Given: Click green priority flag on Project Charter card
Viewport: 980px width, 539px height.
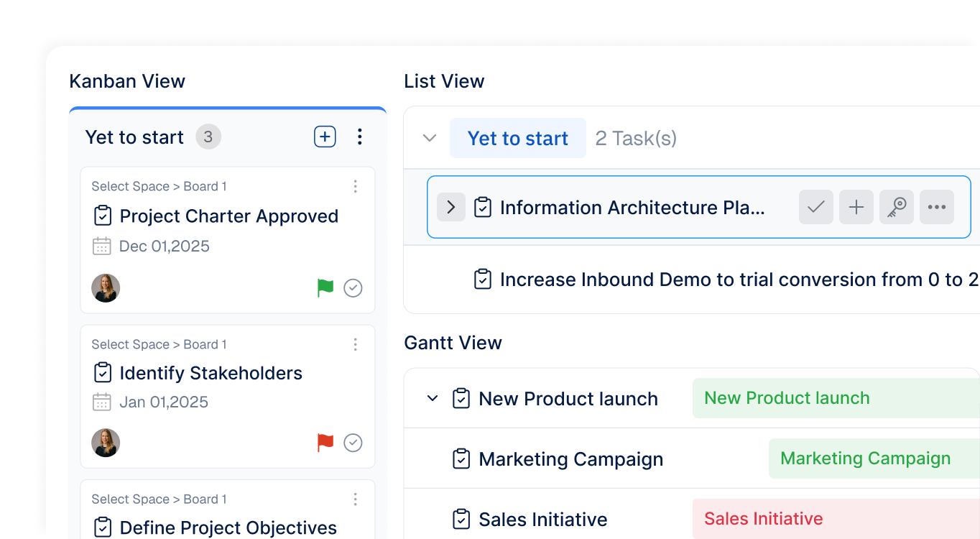Looking at the screenshot, I should (x=325, y=288).
